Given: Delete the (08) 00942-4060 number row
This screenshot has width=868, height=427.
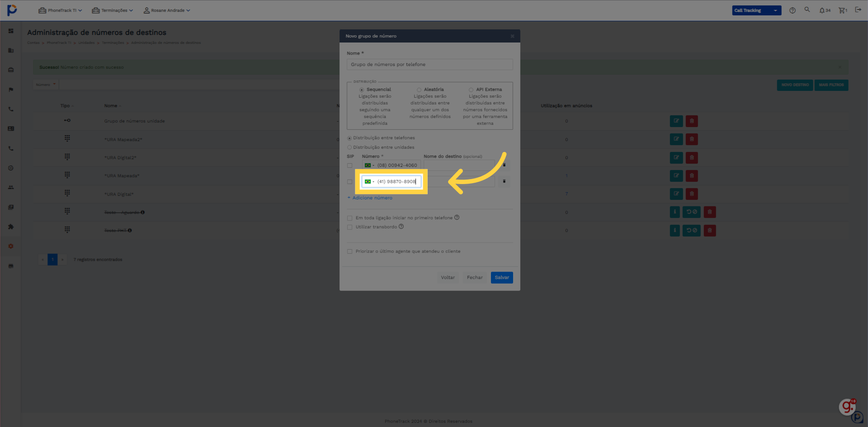Looking at the screenshot, I should pos(504,165).
